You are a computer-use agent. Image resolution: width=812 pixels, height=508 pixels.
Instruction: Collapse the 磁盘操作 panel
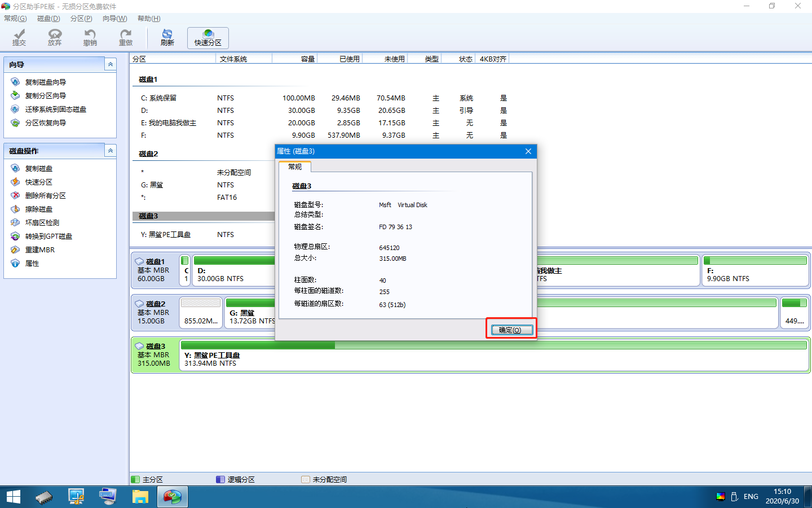tap(111, 151)
